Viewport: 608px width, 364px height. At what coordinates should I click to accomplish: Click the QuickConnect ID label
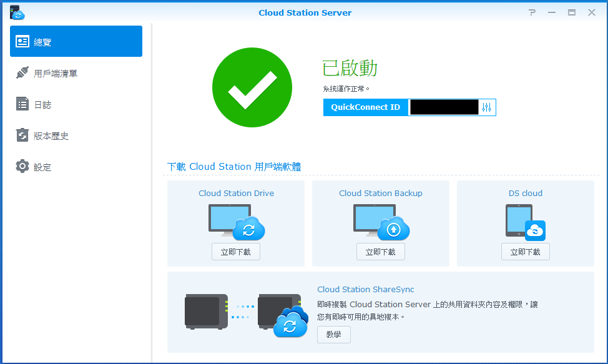[366, 107]
